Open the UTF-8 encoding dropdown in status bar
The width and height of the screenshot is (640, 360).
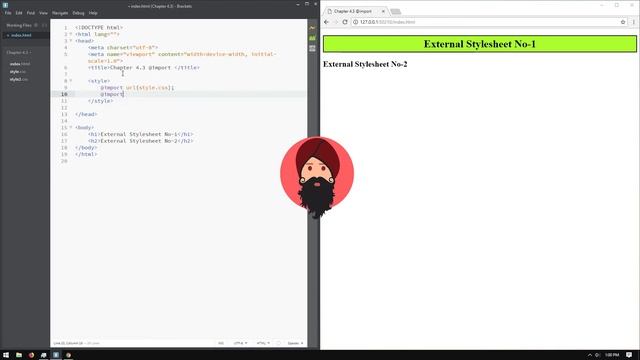pyautogui.click(x=240, y=343)
